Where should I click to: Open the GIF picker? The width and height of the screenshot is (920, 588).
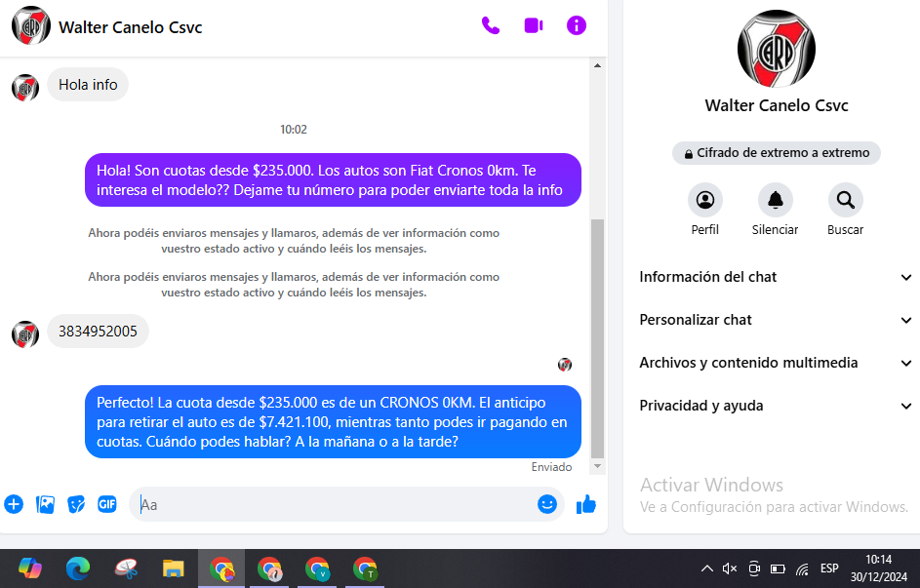pos(107,504)
